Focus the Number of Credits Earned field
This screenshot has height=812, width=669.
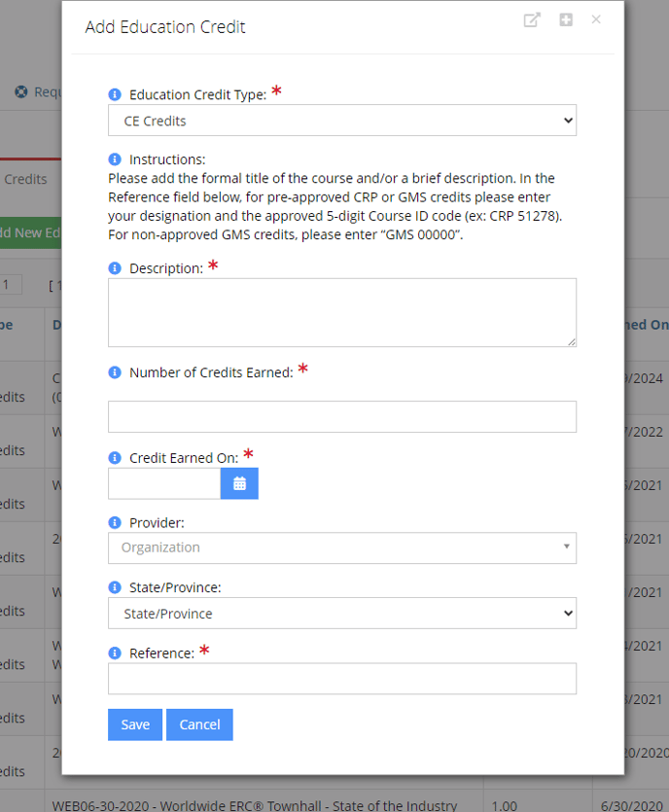tap(341, 416)
